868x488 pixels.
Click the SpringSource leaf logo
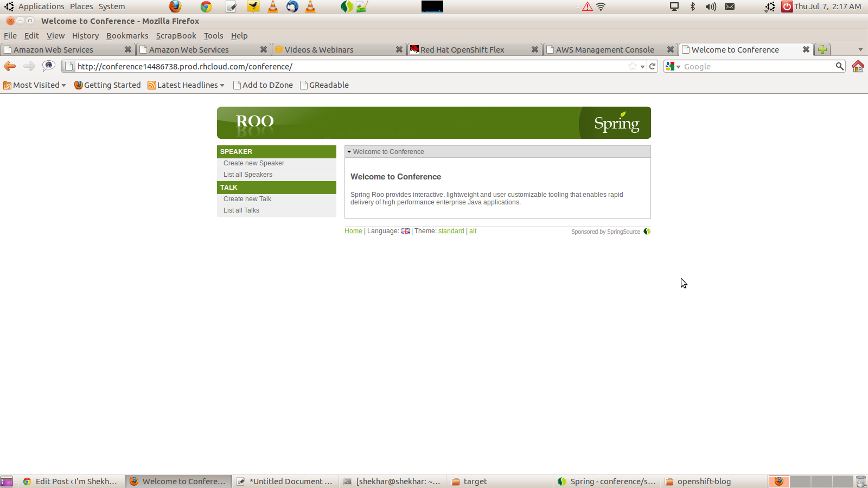(647, 232)
